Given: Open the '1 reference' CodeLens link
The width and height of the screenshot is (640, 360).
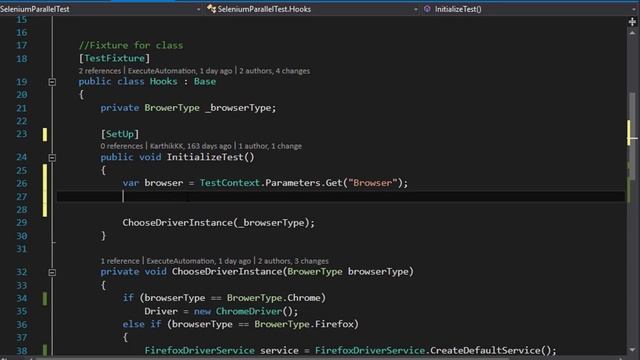Looking at the screenshot, I should pyautogui.click(x=120, y=261).
